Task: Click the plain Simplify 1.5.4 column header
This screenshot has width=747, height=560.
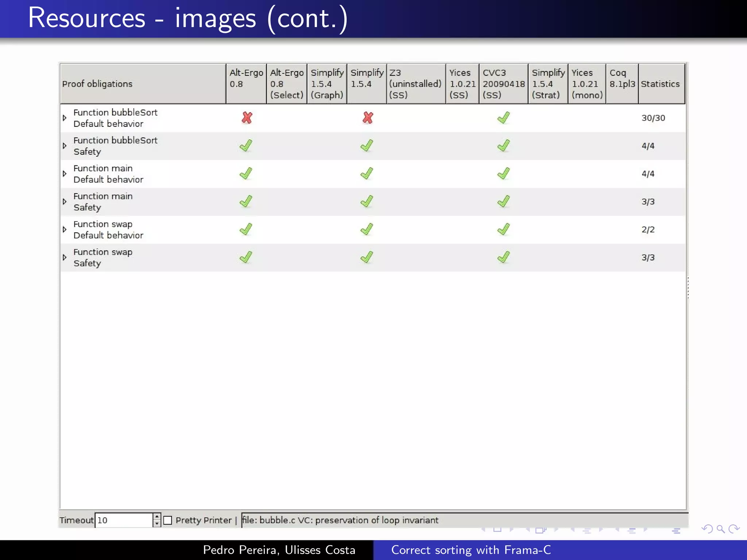Action: (367, 84)
